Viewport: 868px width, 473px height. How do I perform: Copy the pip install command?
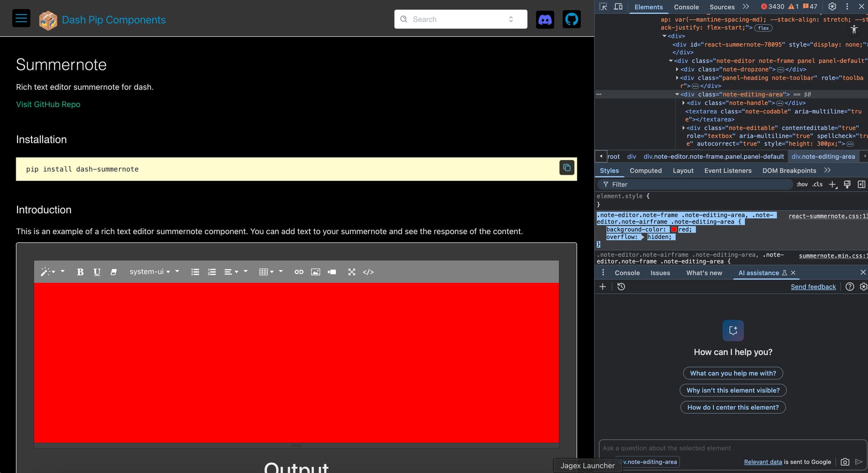pos(567,168)
